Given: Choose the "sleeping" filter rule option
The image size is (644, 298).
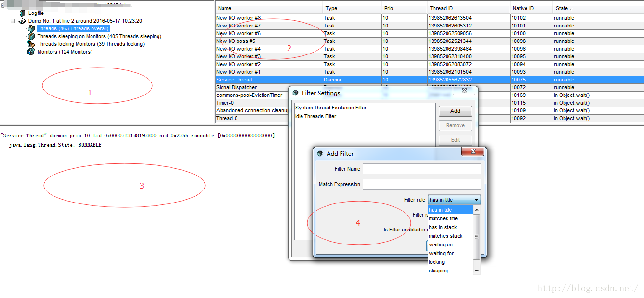Looking at the screenshot, I should [x=439, y=271].
